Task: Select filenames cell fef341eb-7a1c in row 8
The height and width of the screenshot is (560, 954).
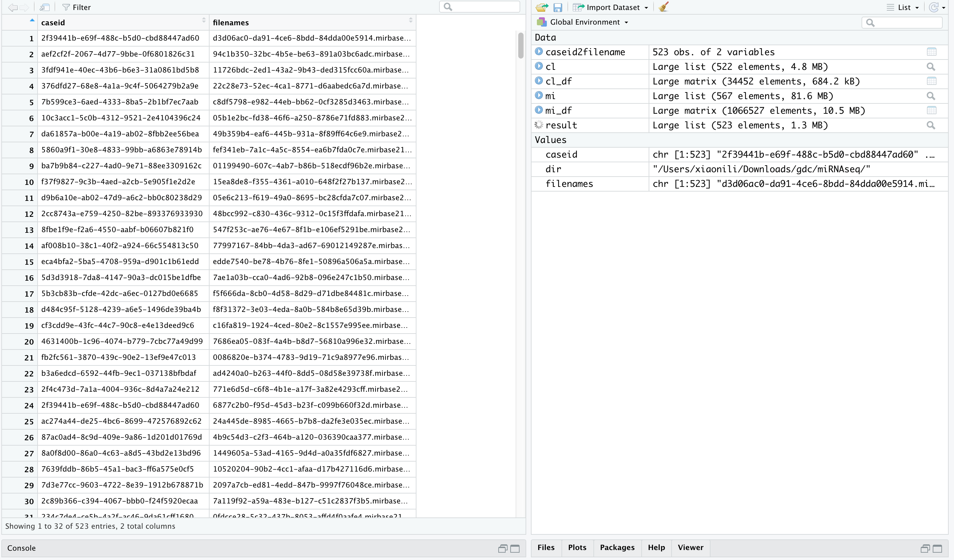Action: pos(312,150)
